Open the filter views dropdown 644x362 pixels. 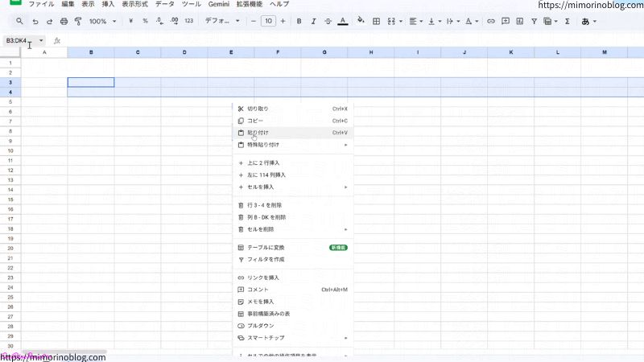(550, 22)
